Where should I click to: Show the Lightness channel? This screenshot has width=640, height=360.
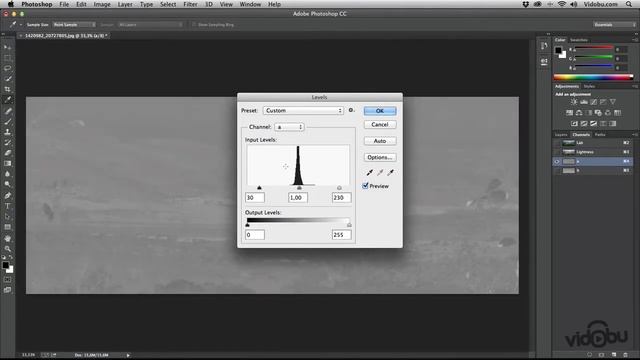(557, 152)
